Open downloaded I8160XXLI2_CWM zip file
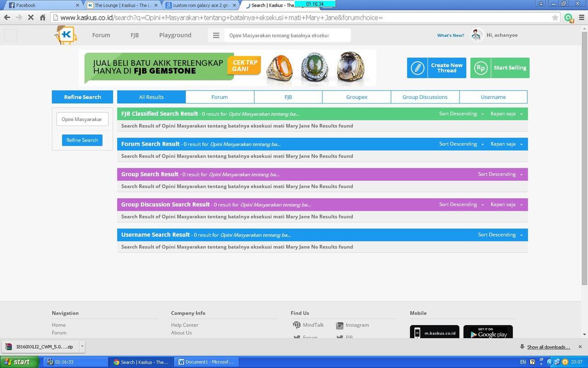Image resolution: width=588 pixels, height=368 pixels. point(40,347)
